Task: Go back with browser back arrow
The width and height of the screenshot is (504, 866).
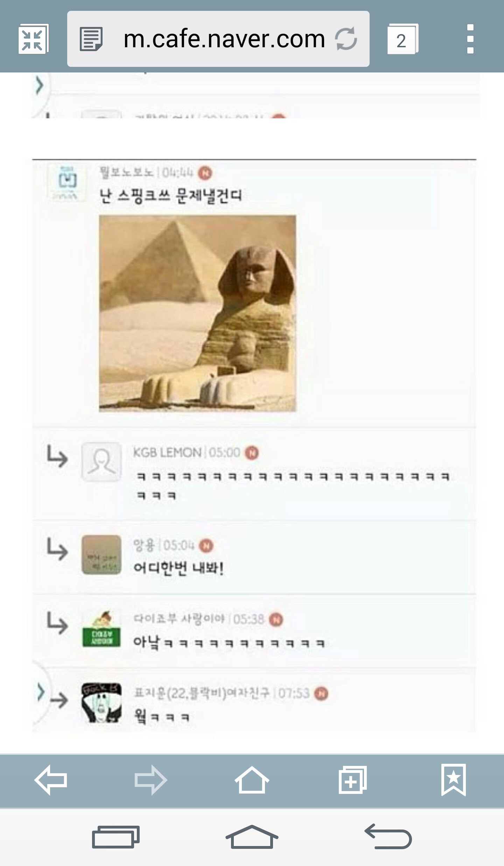Action: tap(51, 780)
